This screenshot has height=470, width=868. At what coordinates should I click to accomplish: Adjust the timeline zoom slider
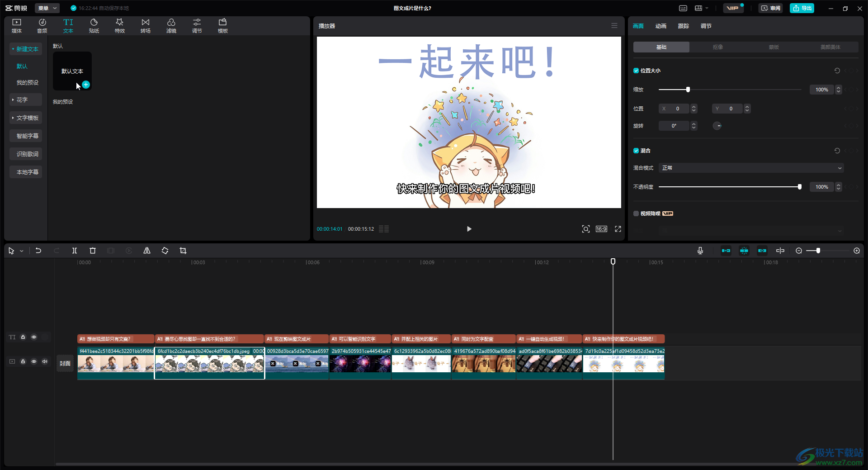click(x=818, y=251)
